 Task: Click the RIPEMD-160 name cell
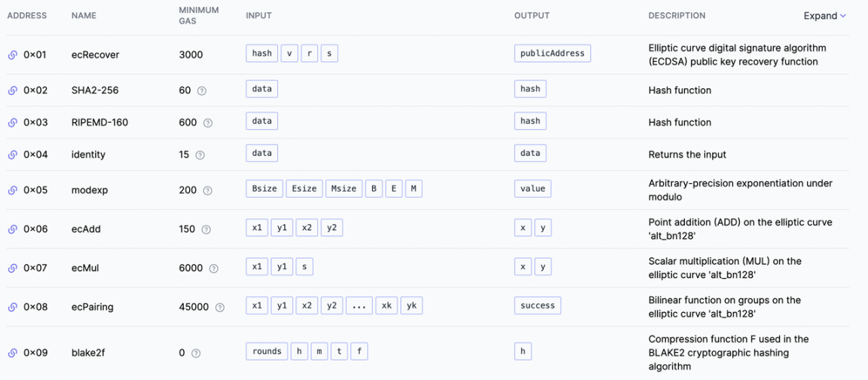coord(99,122)
